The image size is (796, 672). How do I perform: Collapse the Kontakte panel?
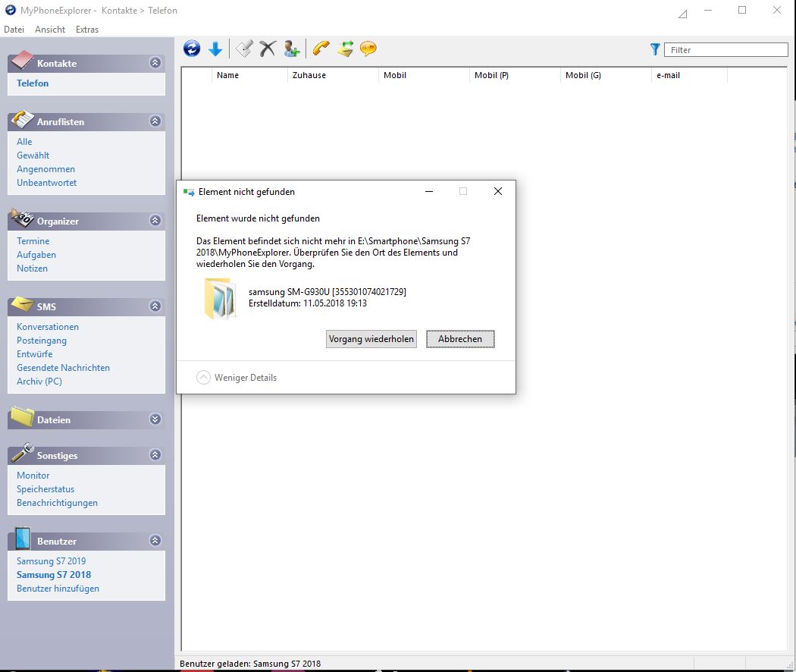point(155,62)
